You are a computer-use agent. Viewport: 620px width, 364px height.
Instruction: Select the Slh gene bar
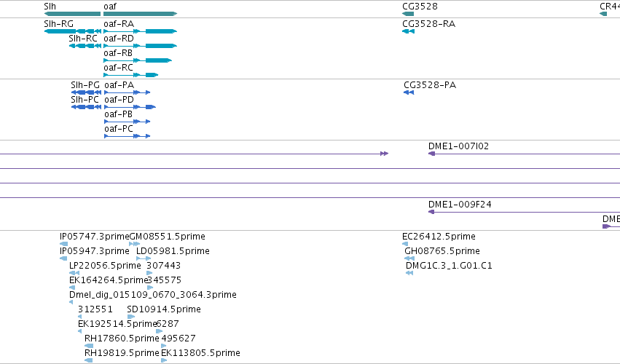(72, 14)
